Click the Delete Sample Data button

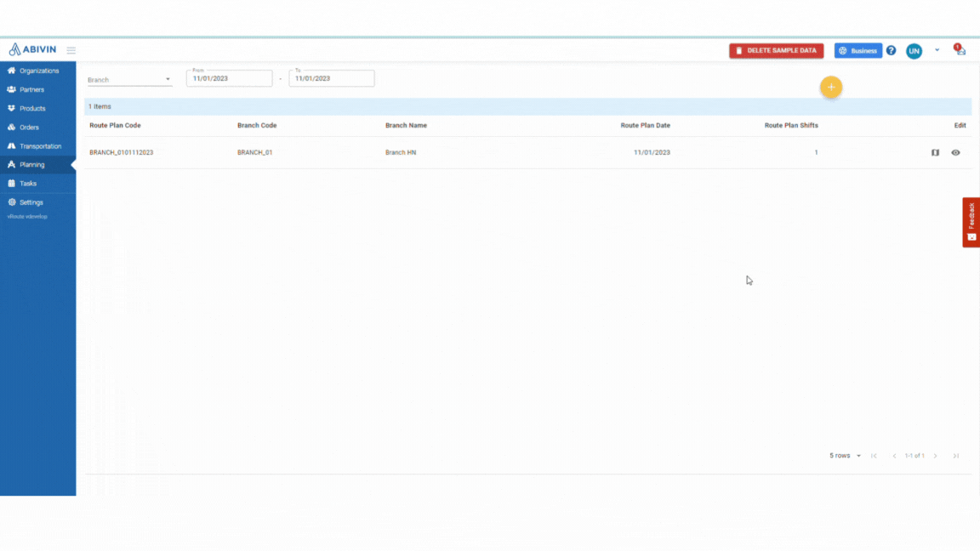click(776, 51)
